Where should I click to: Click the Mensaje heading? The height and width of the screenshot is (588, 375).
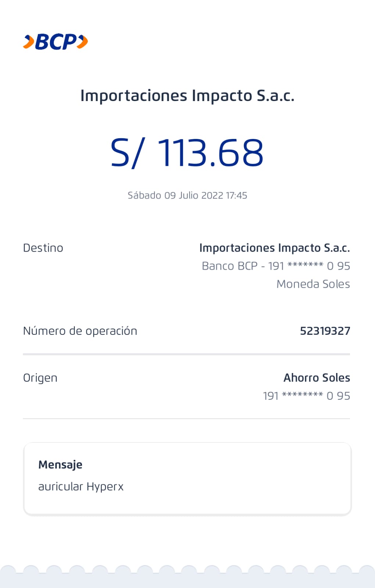(x=60, y=465)
